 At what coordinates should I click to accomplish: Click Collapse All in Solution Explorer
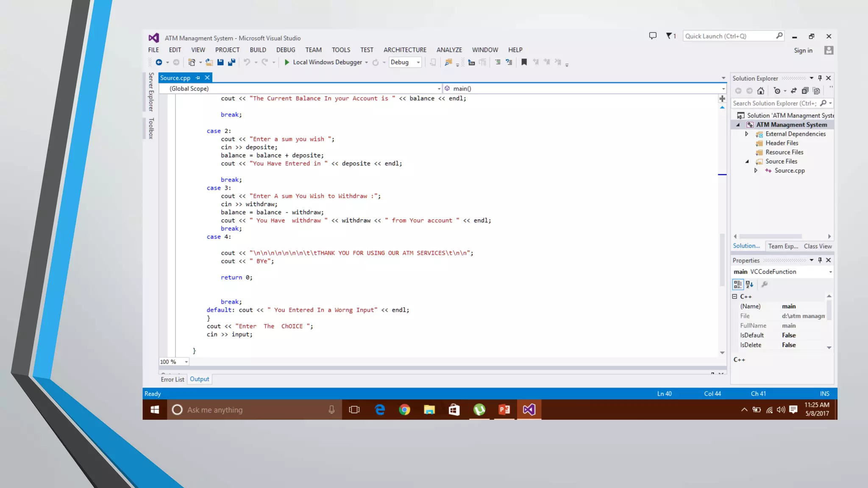tap(805, 91)
